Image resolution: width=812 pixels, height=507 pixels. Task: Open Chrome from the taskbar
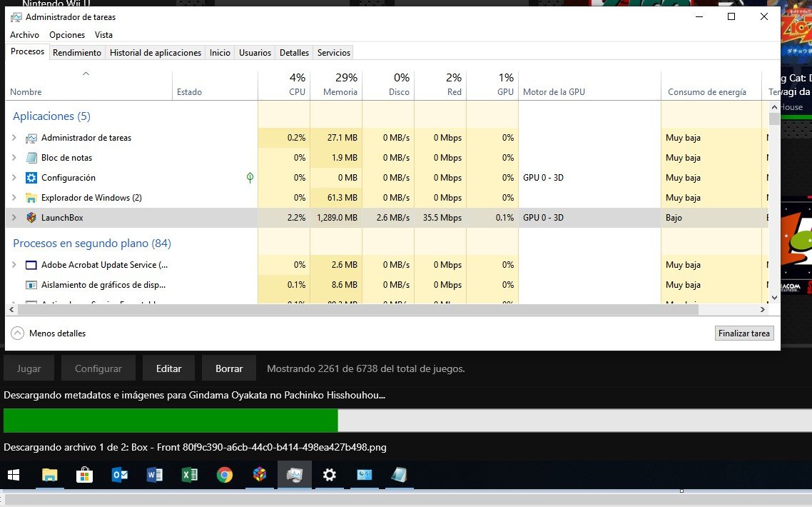click(x=225, y=475)
